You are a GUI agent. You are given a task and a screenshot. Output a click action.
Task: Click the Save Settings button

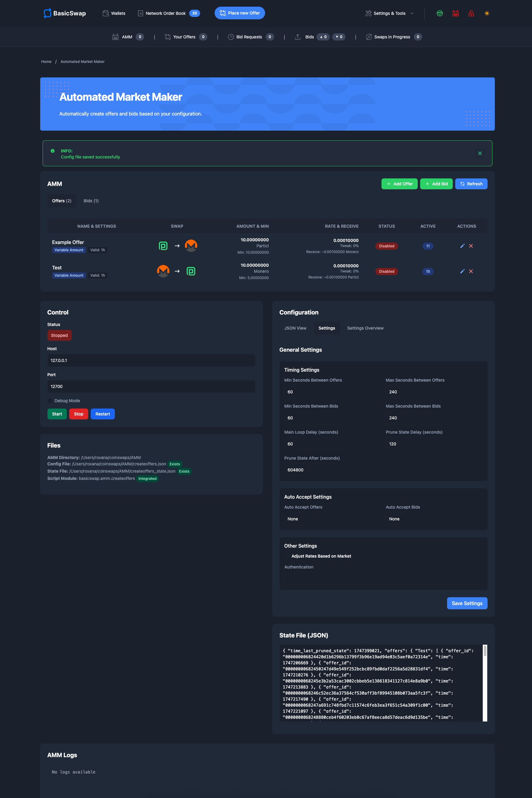click(x=467, y=604)
